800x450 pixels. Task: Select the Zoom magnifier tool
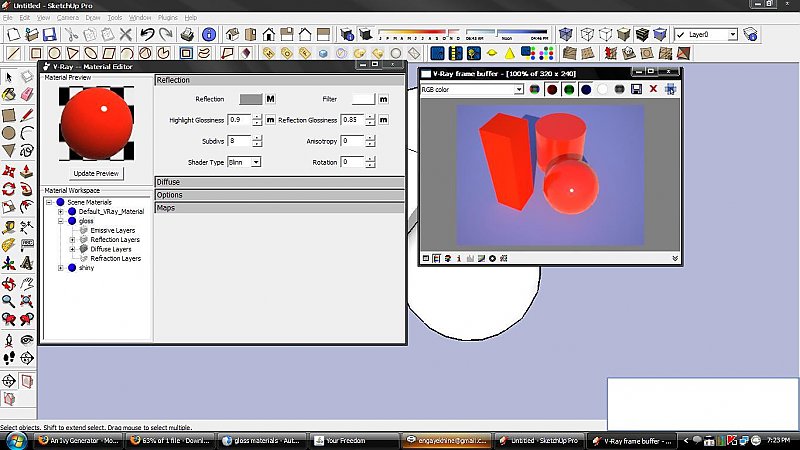pyautogui.click(x=9, y=301)
